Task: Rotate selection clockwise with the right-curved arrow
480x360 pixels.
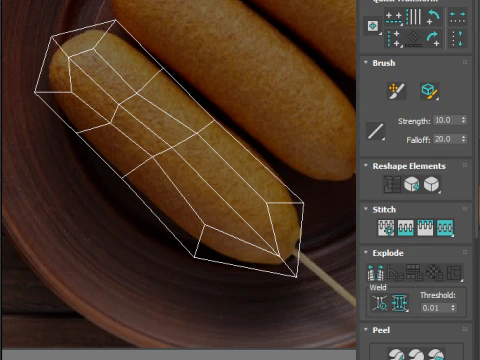Action: pyautogui.click(x=433, y=39)
